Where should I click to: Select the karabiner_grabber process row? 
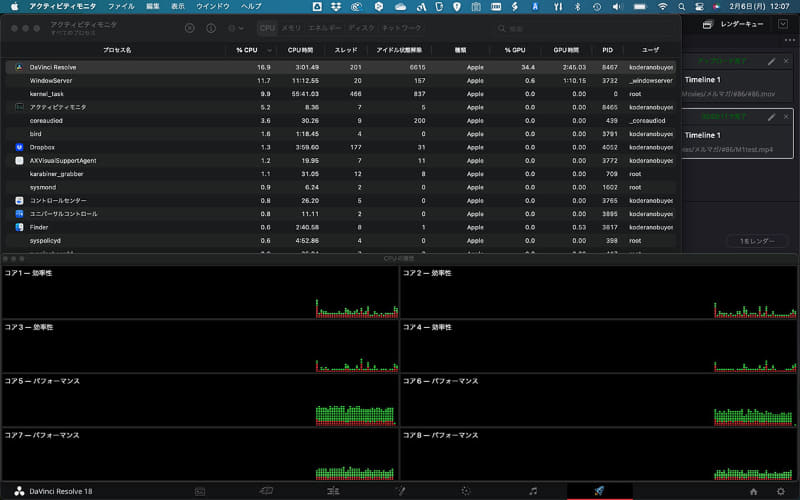pos(340,174)
